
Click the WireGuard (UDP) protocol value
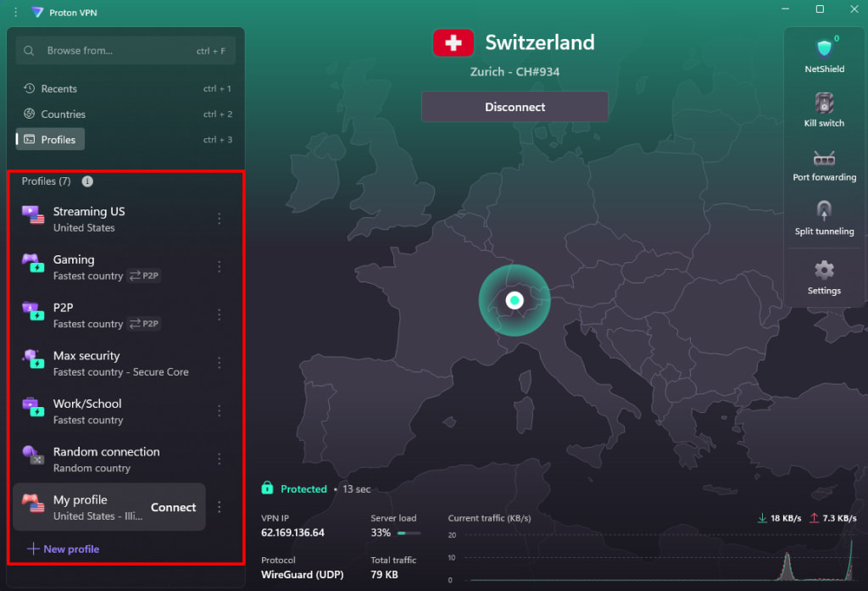[x=303, y=574]
